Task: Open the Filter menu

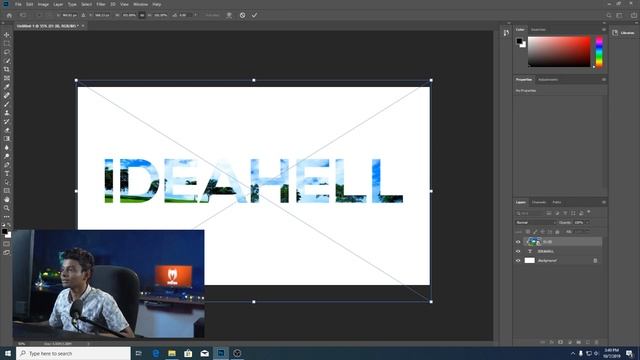Action: (x=101, y=4)
